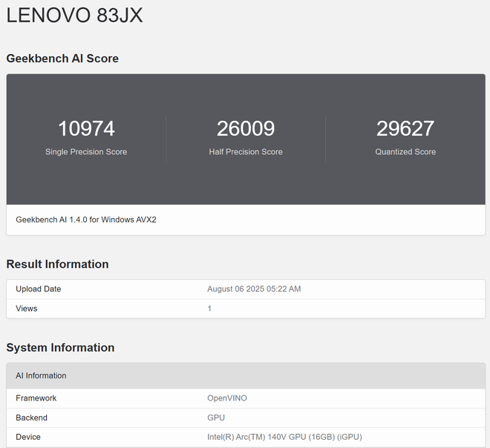This screenshot has height=448, width=490.
Task: Select the System Information heading
Action: click(60, 347)
